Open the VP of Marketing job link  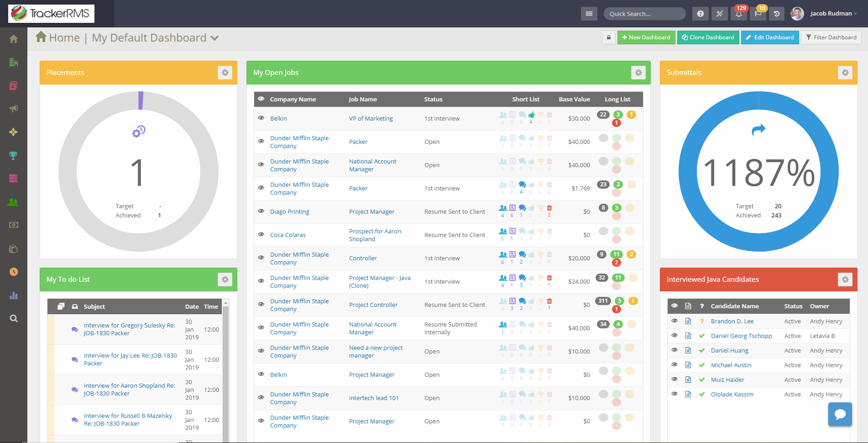point(371,118)
